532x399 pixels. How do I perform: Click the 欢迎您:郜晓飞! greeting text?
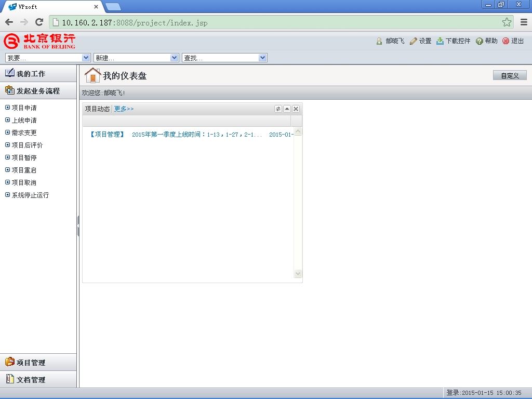pyautogui.click(x=103, y=92)
